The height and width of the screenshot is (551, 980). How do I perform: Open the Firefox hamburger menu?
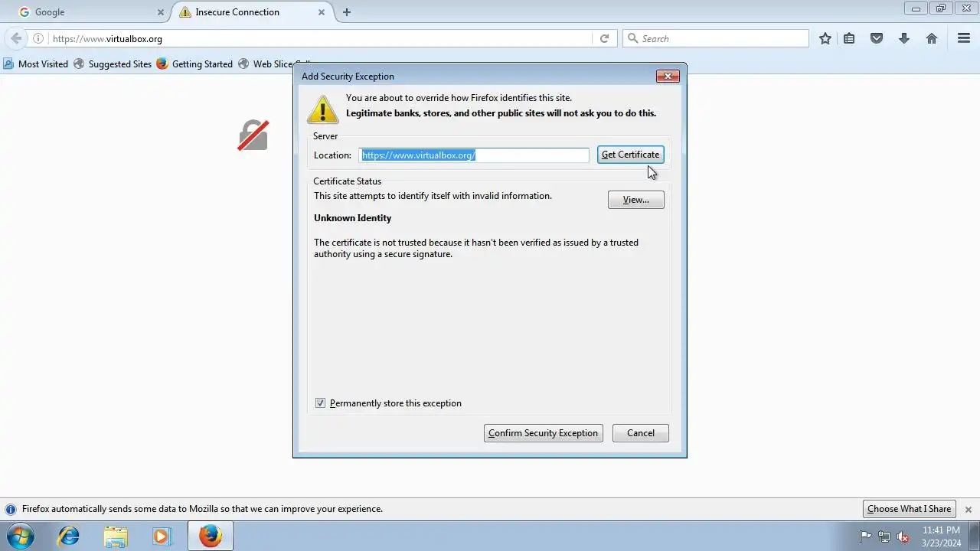[x=964, y=38]
